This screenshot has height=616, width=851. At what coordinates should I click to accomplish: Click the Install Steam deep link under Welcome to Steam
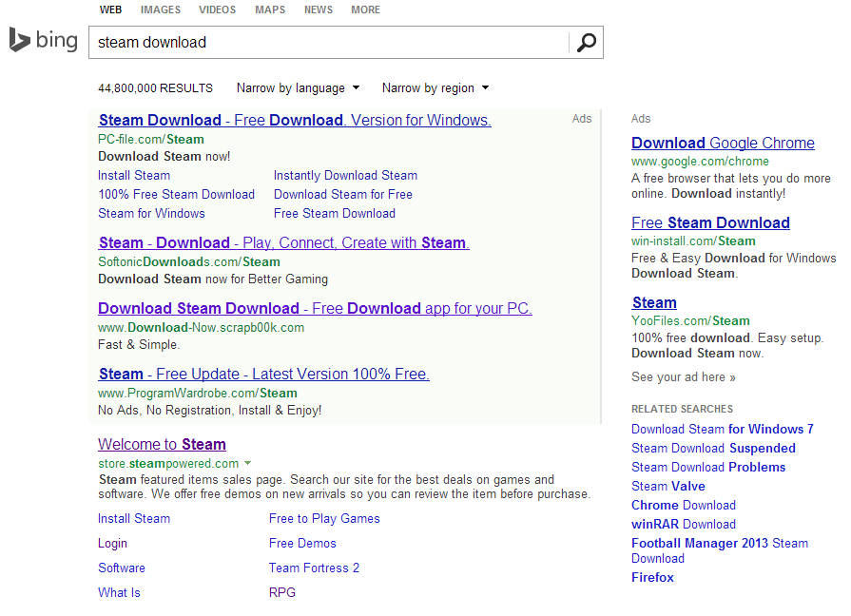pos(134,519)
